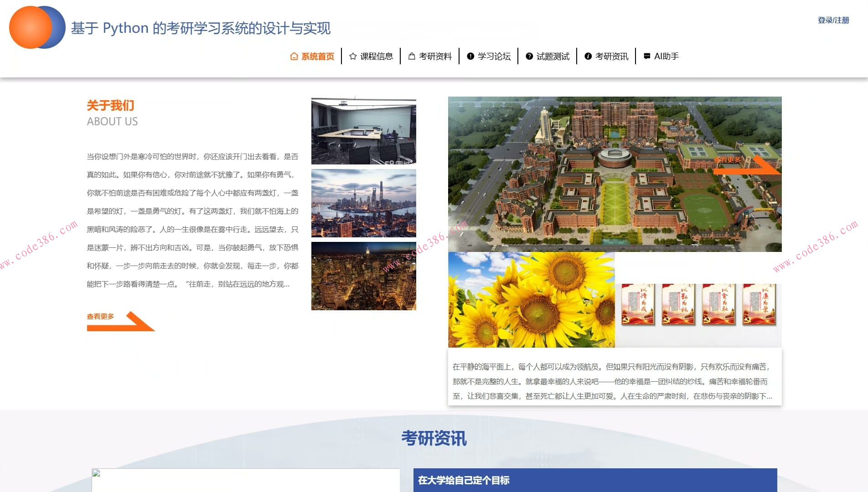
Task: Click 查看更多 link on the campus aerial image
Action: click(x=727, y=160)
